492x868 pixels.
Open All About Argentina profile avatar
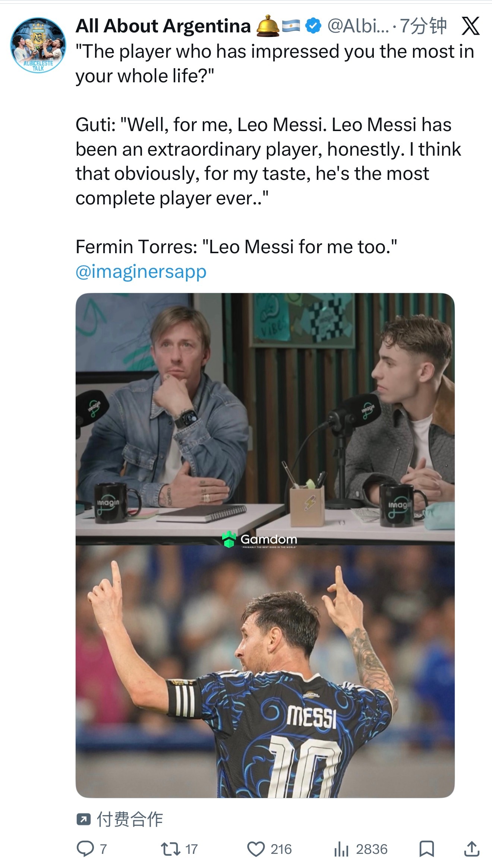pos(38,45)
